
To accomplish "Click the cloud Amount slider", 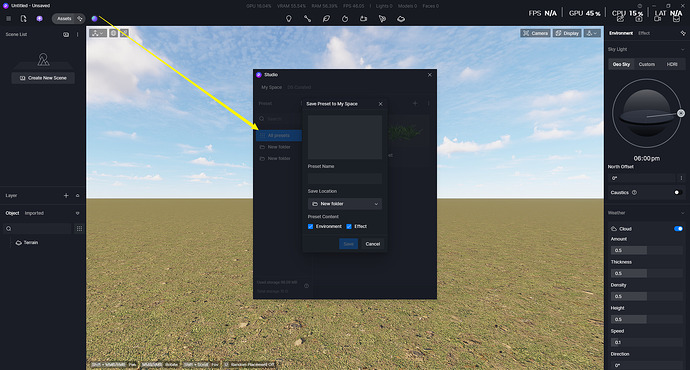I will (646, 250).
